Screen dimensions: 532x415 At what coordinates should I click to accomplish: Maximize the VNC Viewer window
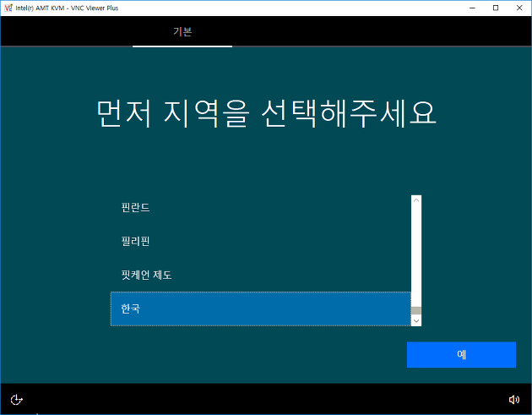point(496,8)
